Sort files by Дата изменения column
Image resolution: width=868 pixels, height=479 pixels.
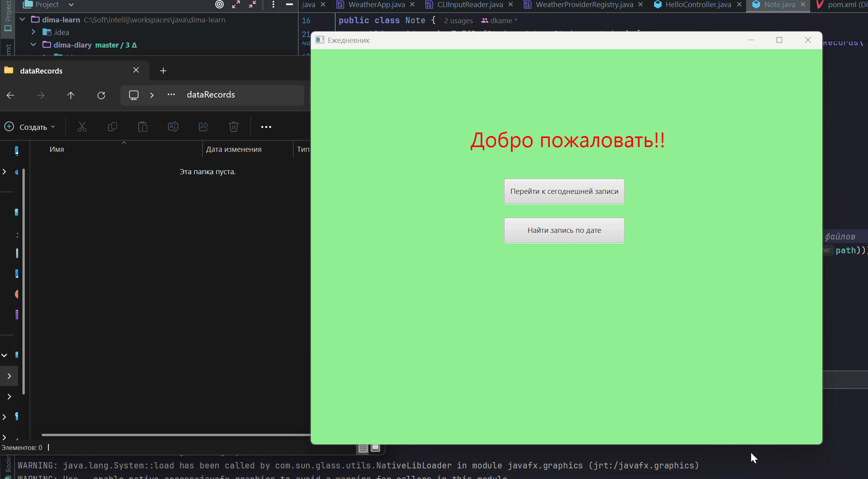click(x=234, y=149)
